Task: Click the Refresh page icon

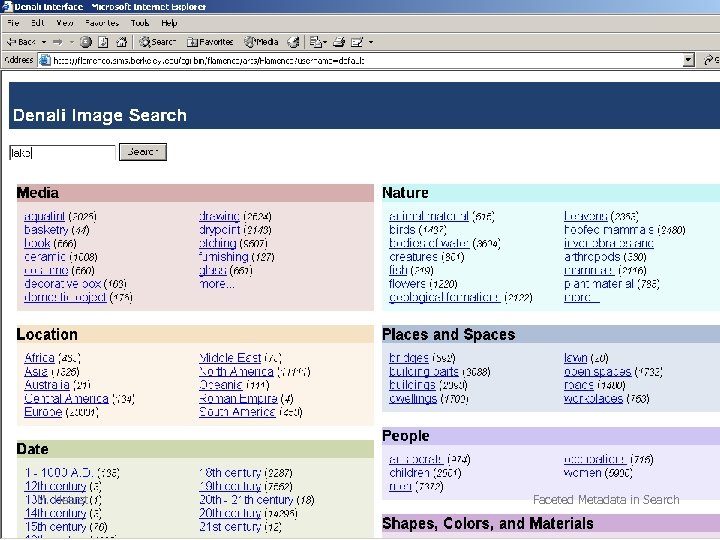Action: [103, 42]
